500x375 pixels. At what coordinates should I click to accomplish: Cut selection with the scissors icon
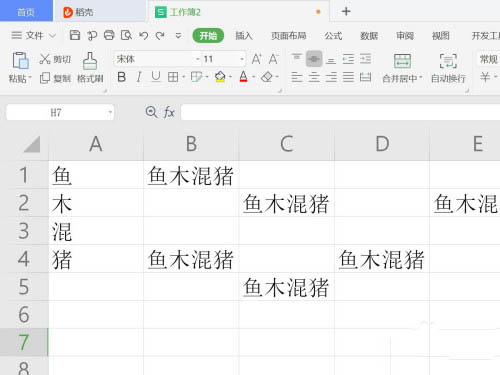(x=55, y=59)
